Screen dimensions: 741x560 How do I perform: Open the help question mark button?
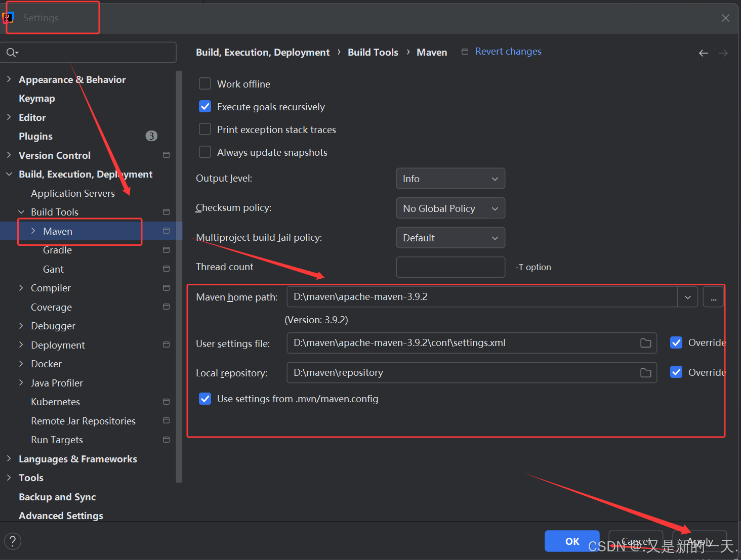(13, 541)
